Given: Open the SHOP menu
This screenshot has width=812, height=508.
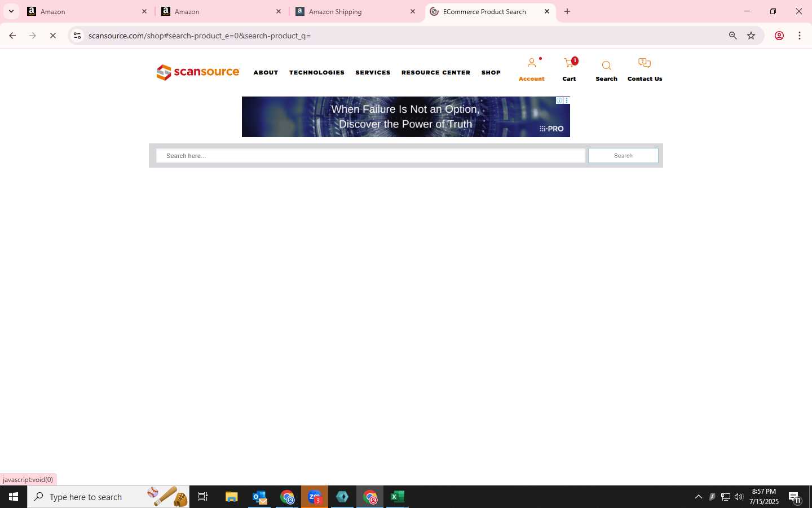Looking at the screenshot, I should pos(491,72).
